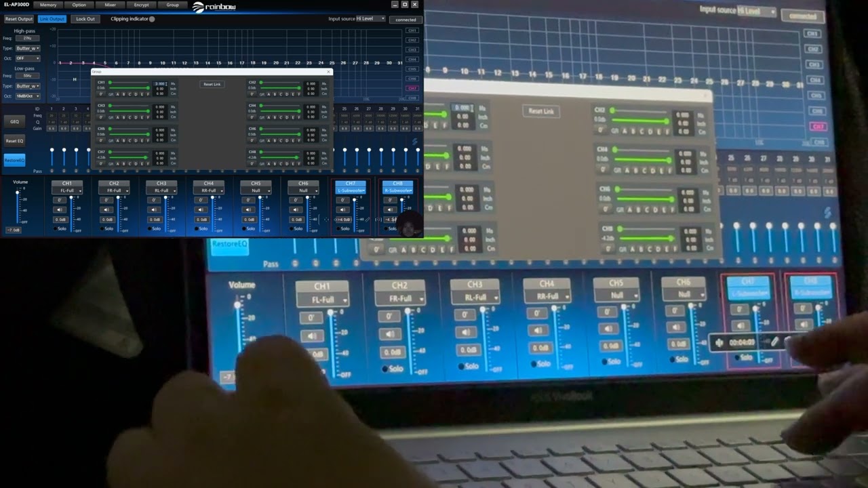The image size is (868, 488).
Task: Open the CH7 L-Subwoofer dropdown in inset screenshot
Action: point(351,190)
